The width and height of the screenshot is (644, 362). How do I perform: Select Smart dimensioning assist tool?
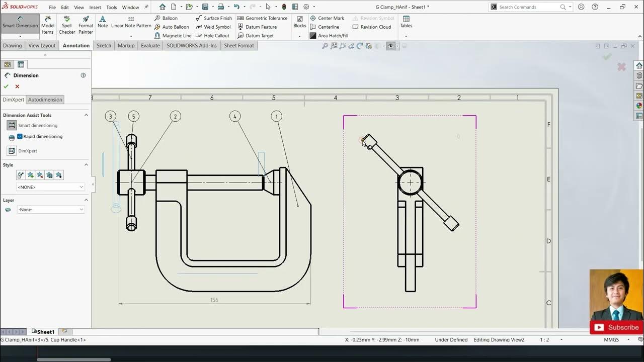[12, 125]
